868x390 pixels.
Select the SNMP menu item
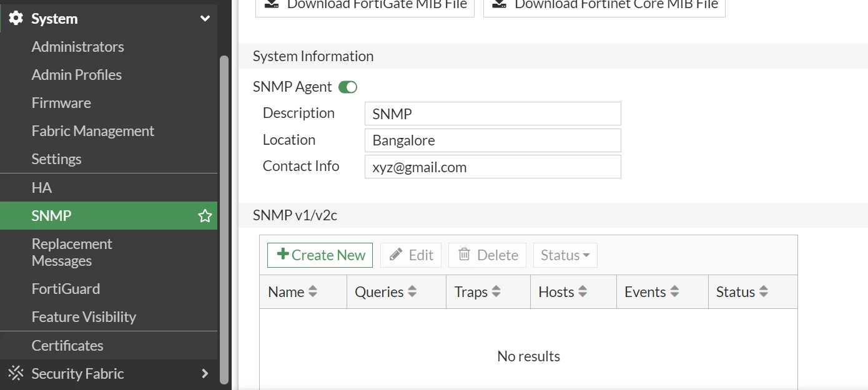(x=109, y=216)
